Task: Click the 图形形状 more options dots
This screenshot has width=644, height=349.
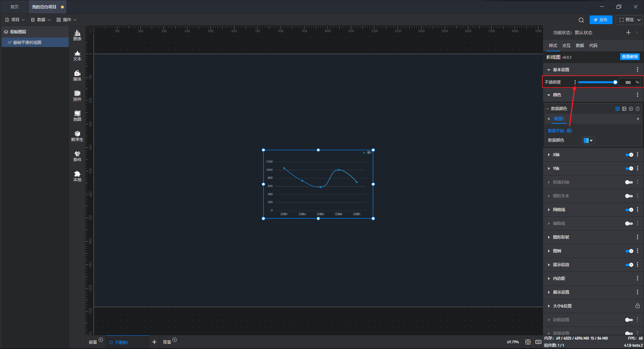Action: tap(637, 237)
